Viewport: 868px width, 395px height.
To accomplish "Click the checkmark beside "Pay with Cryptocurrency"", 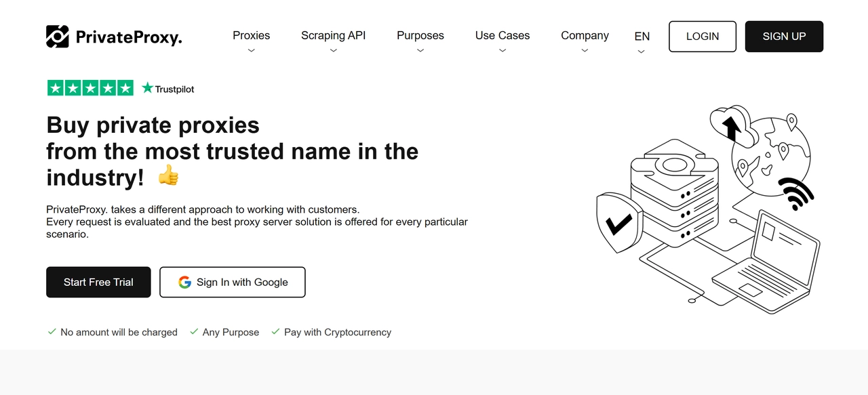I will click(x=275, y=331).
